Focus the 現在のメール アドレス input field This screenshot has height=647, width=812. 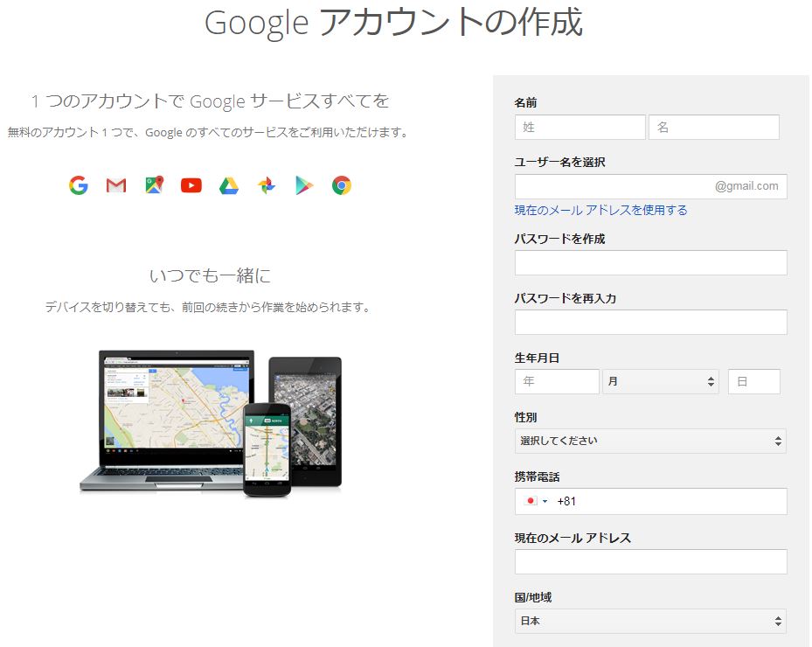tap(651, 561)
